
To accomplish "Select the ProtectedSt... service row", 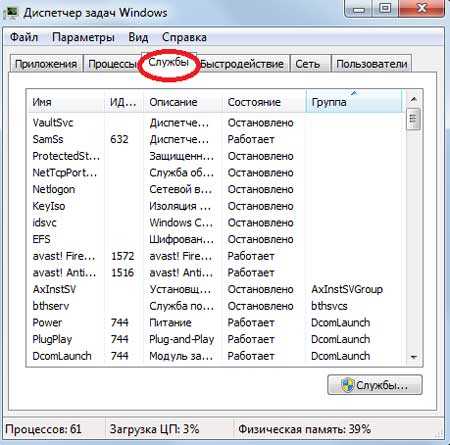I will (215, 156).
